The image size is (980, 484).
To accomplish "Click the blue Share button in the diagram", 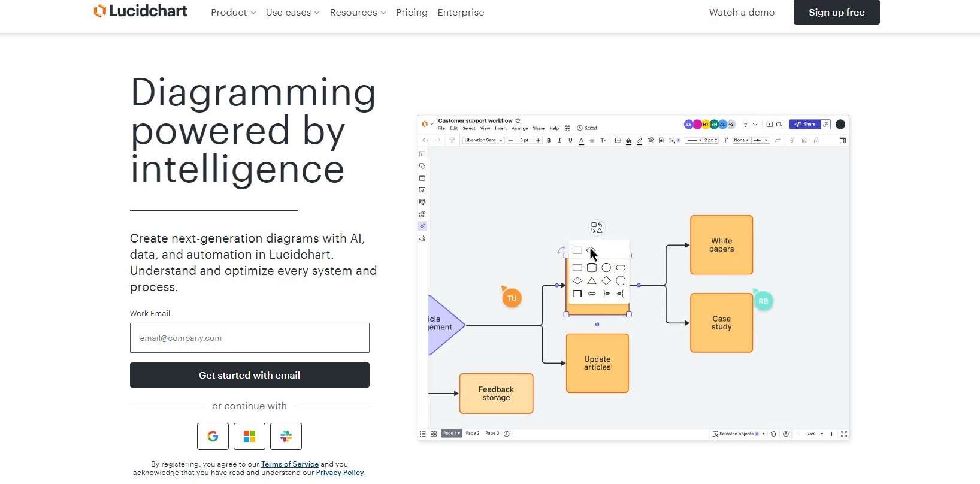I will coord(804,124).
